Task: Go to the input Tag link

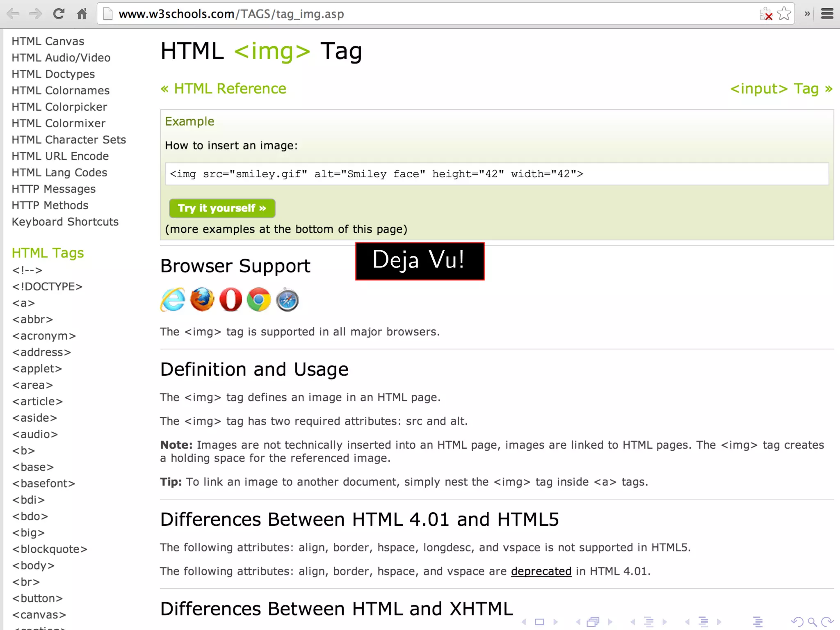Action: (781, 89)
